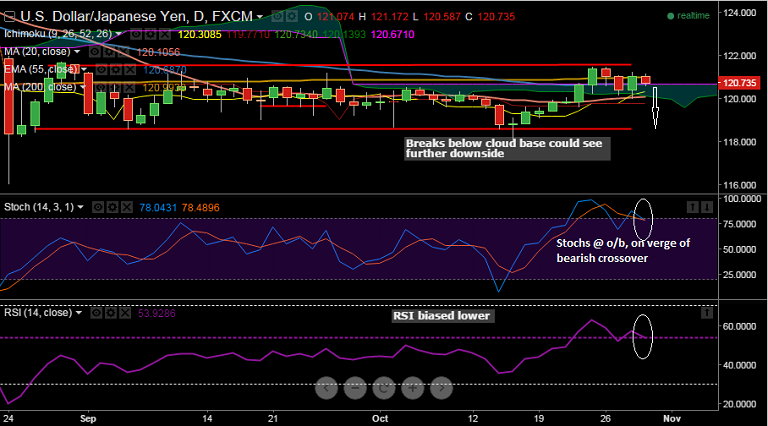Delete the MA (200, close) indicator
This screenshot has width=768, height=426.
pyautogui.click(x=129, y=87)
